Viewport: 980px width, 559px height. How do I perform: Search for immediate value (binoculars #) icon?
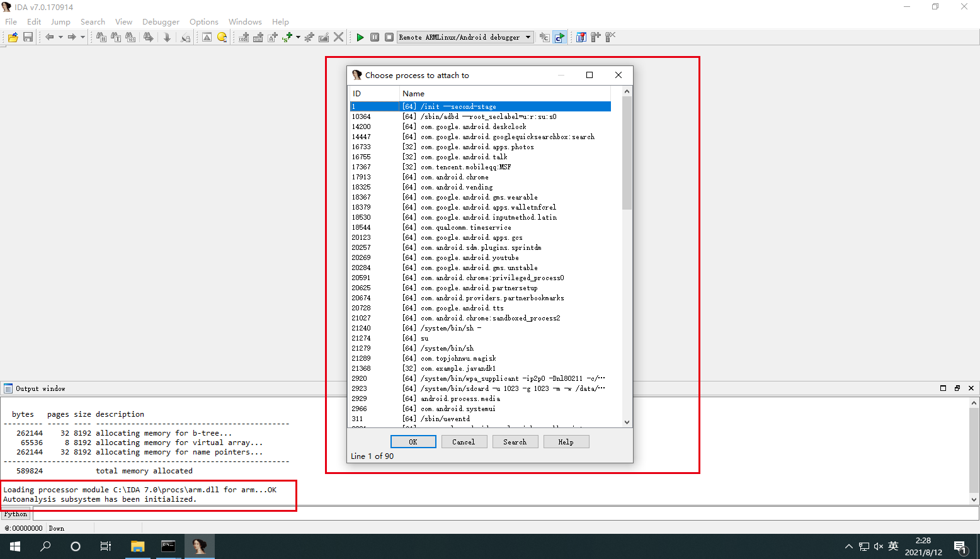101,37
